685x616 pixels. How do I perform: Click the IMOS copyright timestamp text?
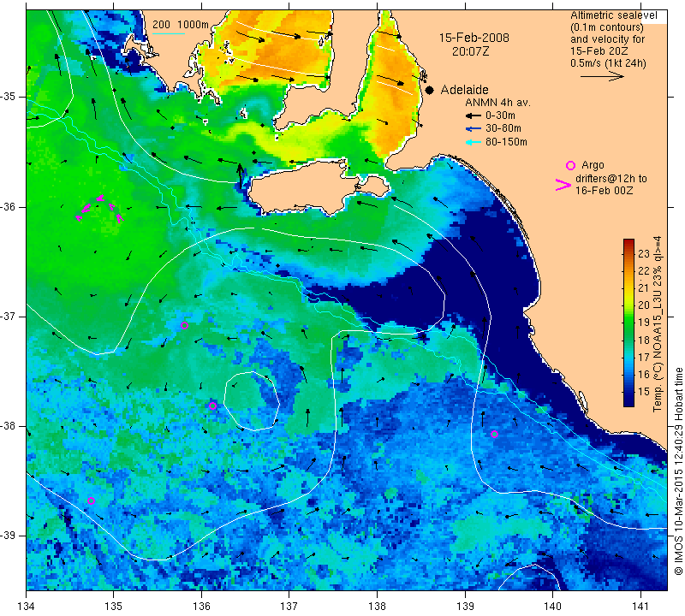pyautogui.click(x=678, y=471)
